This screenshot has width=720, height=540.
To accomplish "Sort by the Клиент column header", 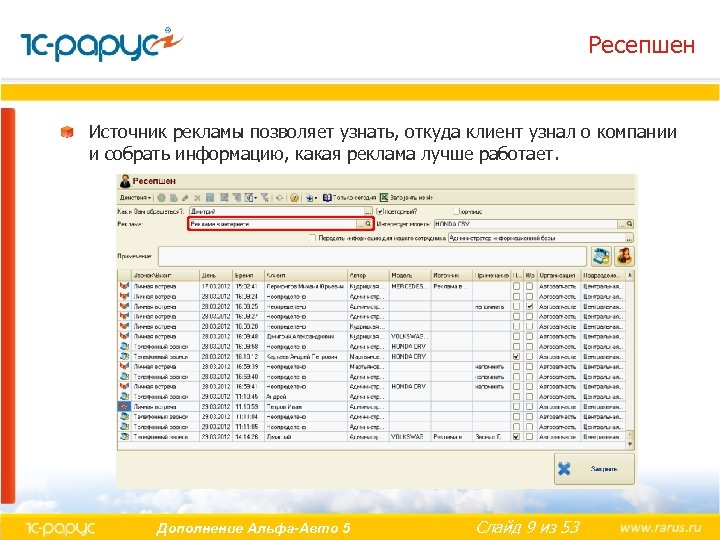I will click(x=306, y=275).
